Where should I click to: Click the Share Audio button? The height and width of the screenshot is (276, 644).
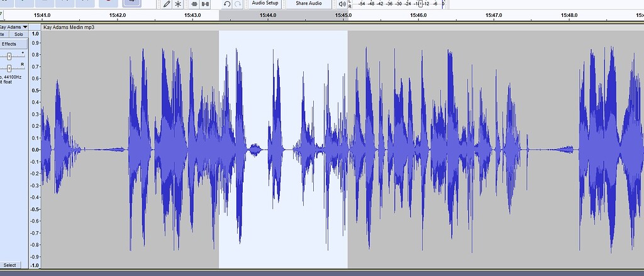309,3
